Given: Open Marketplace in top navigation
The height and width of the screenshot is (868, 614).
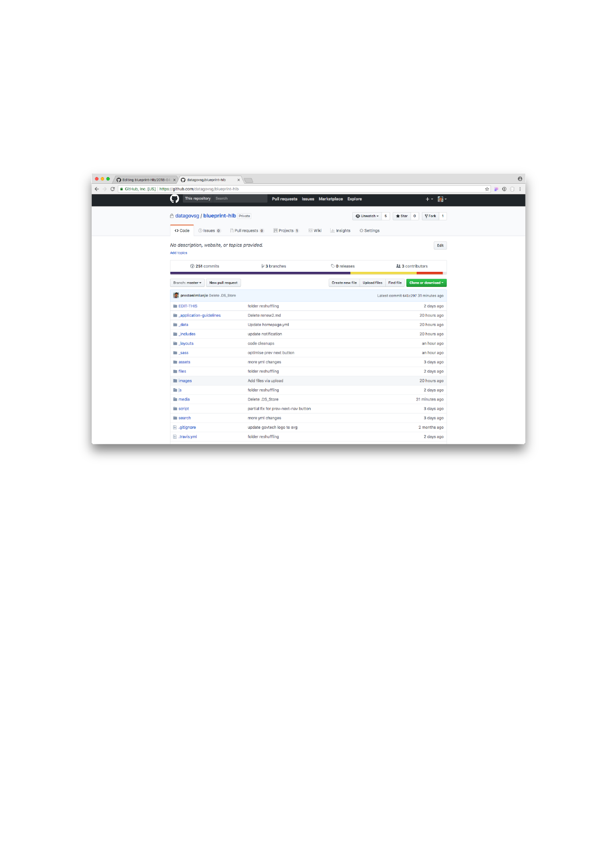Looking at the screenshot, I should 331,199.
